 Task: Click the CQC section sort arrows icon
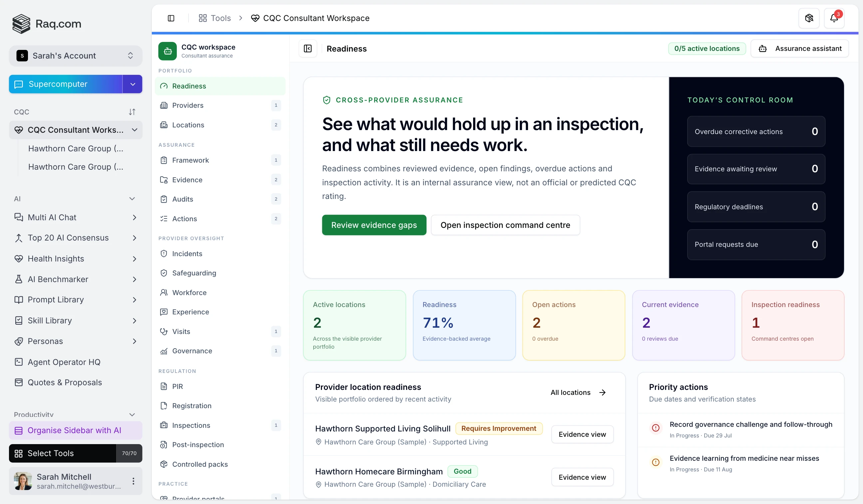coord(132,112)
